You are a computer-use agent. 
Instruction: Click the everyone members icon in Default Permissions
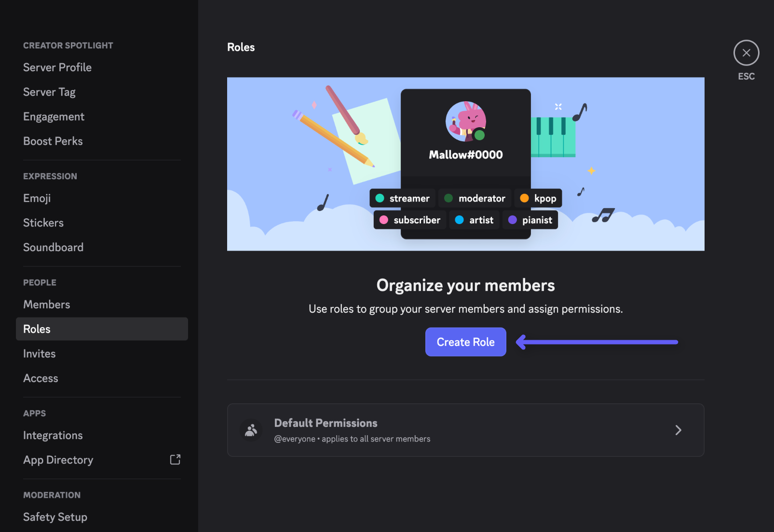251,430
